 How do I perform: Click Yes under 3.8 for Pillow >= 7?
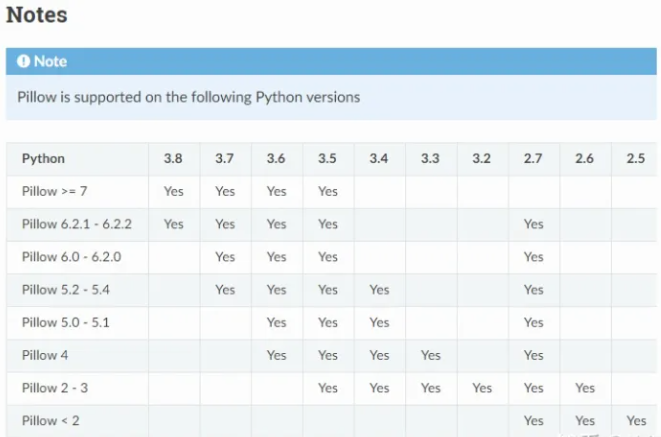point(173,191)
